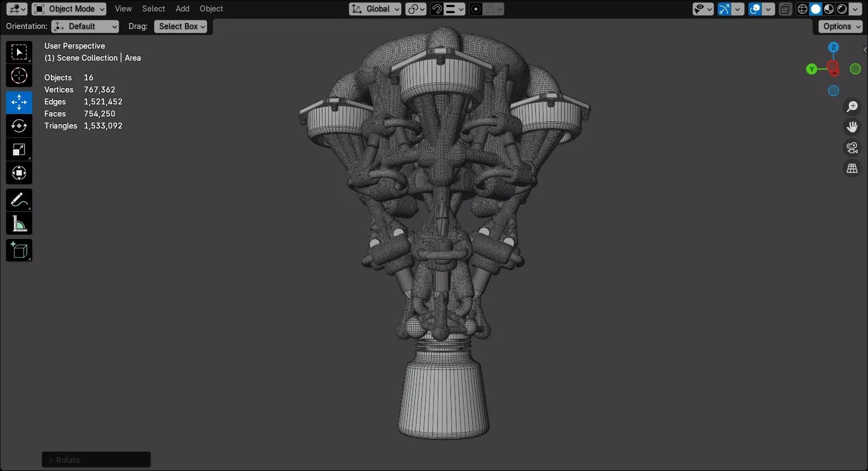Screen dimensions: 868x471
Task: Open pivot point dropdown
Action: coord(416,9)
